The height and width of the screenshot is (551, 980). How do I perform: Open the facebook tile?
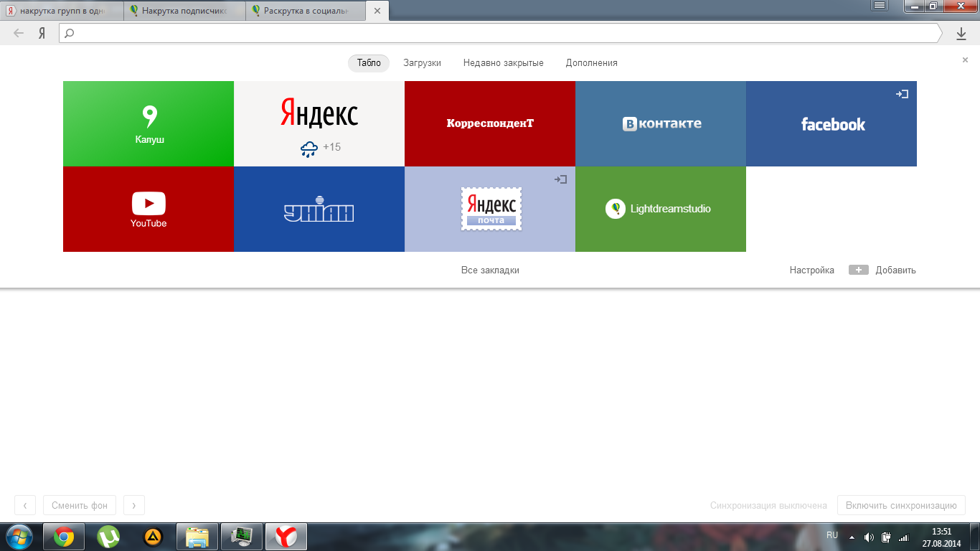[831, 123]
